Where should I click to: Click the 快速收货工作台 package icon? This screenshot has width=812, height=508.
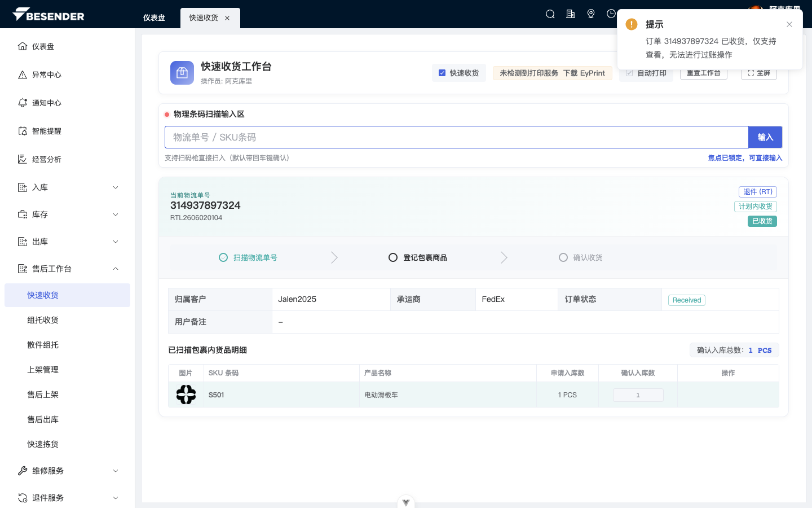[182, 73]
